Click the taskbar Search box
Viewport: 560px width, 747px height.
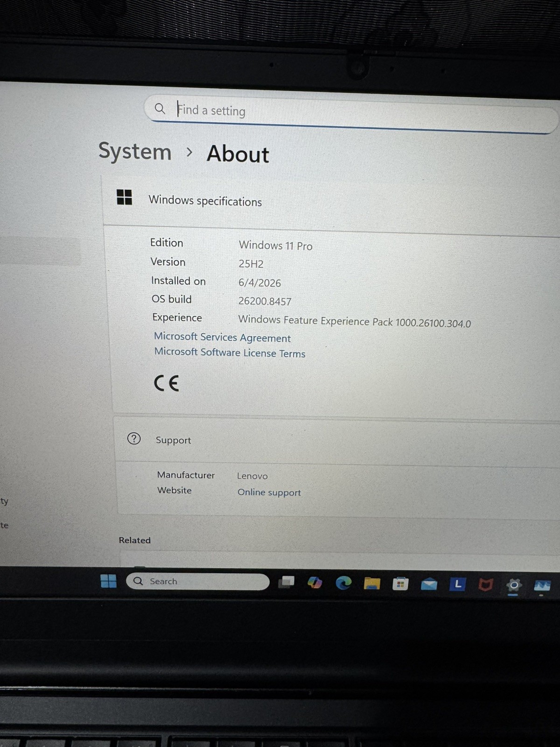point(198,581)
